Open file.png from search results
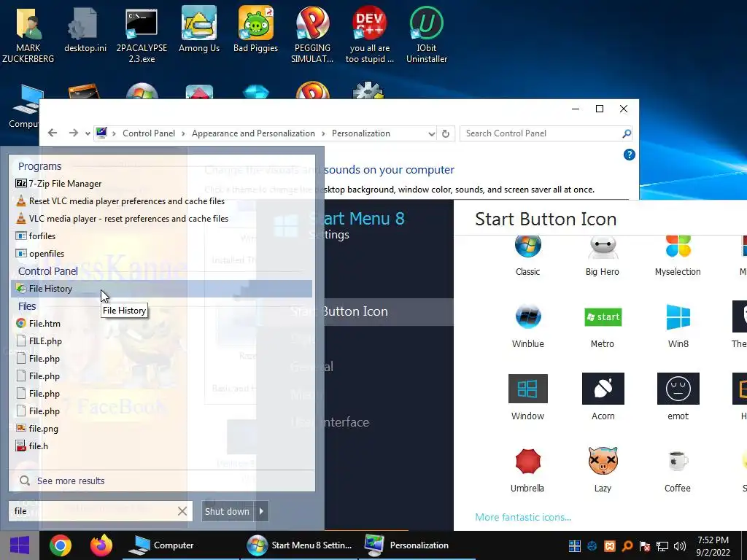 tap(161, 429)
